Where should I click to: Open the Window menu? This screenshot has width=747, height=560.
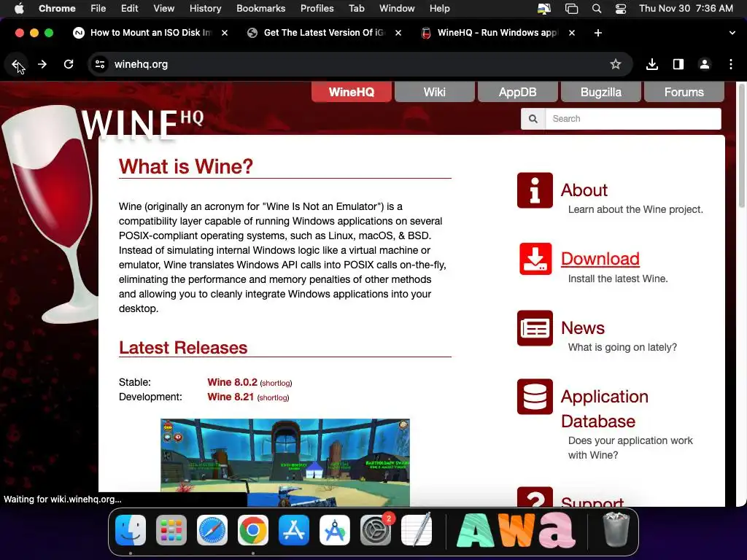(x=397, y=8)
